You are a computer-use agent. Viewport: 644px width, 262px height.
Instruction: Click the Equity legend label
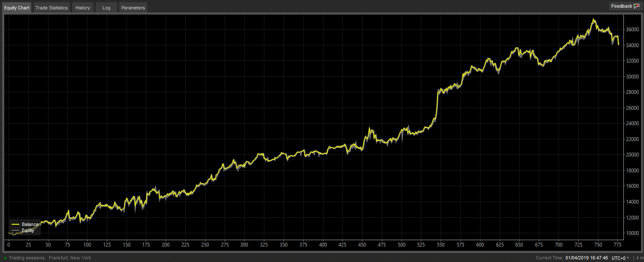click(28, 231)
